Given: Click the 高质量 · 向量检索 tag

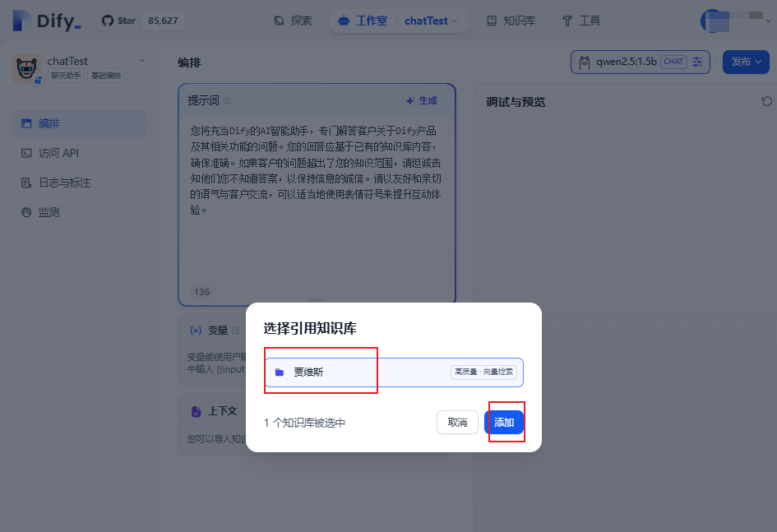Looking at the screenshot, I should pos(483,372).
